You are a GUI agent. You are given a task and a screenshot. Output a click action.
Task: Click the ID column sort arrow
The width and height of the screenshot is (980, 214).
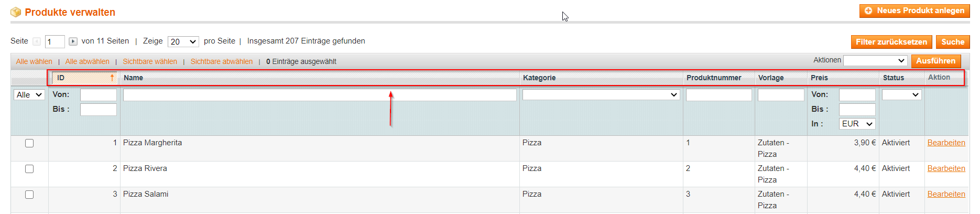point(112,78)
